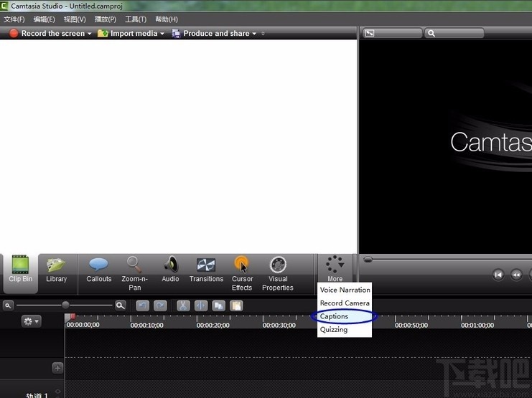This screenshot has height=398, width=532.
Task: Click the Paste icon on timeline toolbar
Action: [x=236, y=305]
